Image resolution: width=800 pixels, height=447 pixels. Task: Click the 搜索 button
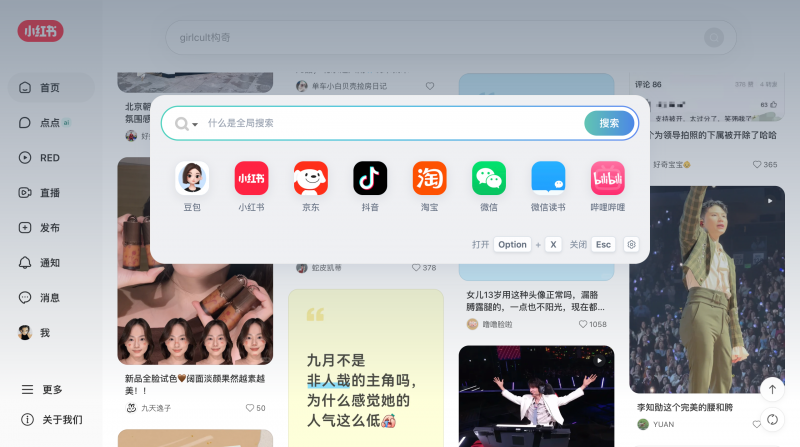[x=609, y=123]
